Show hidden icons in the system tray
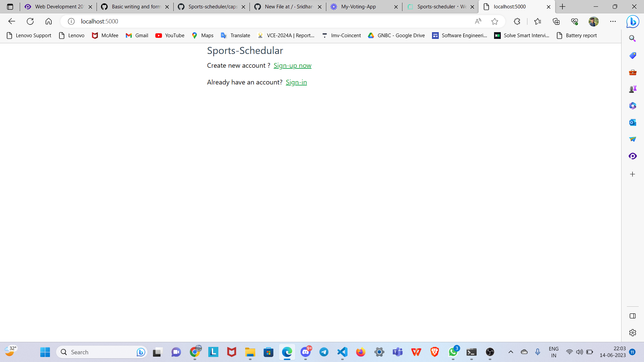The width and height of the screenshot is (644, 362). (511, 352)
